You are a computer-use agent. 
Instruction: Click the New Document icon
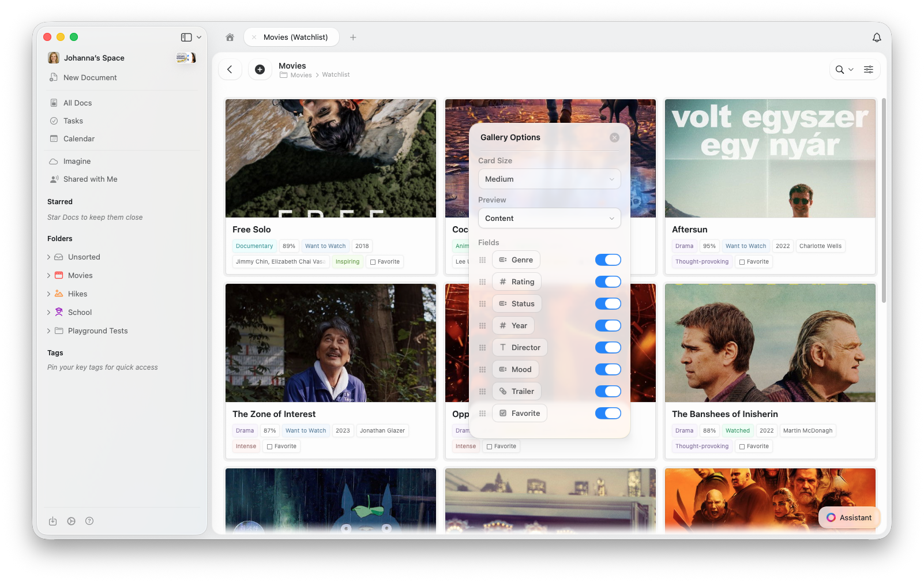54,77
